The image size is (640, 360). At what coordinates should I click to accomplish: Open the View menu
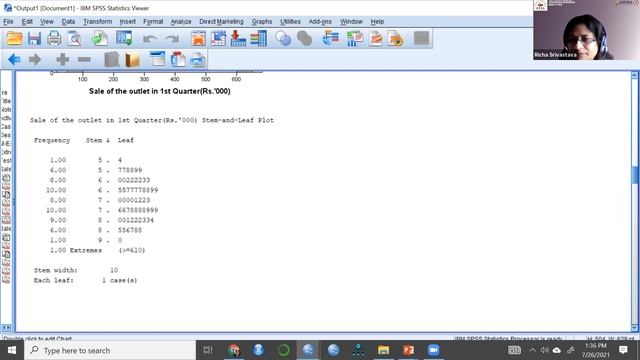[x=47, y=22]
